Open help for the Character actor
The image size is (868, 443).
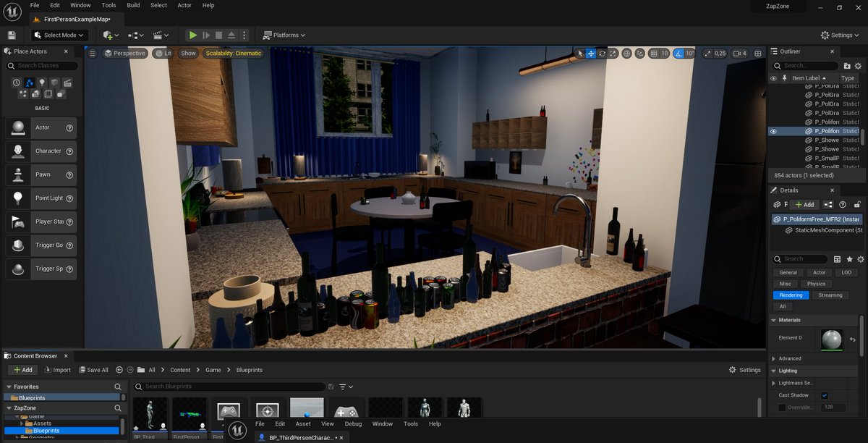click(x=69, y=151)
